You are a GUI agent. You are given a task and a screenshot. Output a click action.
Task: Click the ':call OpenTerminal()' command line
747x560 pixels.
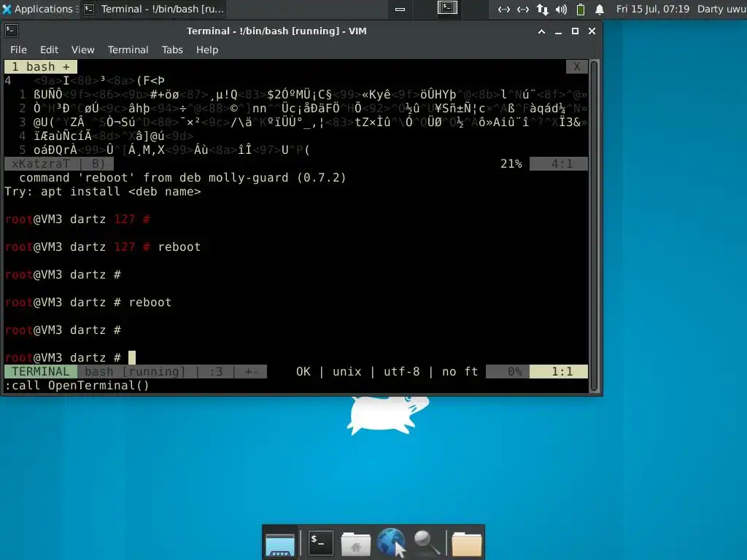77,385
